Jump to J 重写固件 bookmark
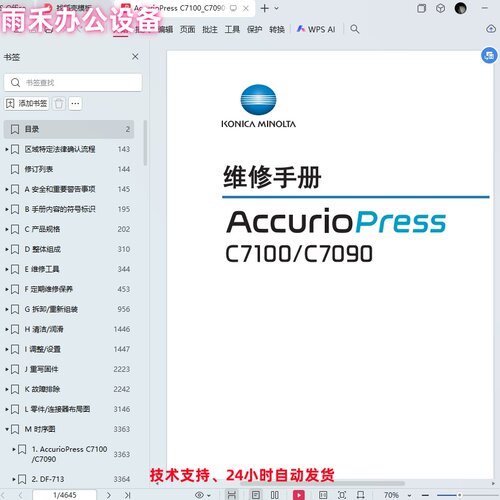Viewport: 500px width, 500px height. [x=69, y=369]
